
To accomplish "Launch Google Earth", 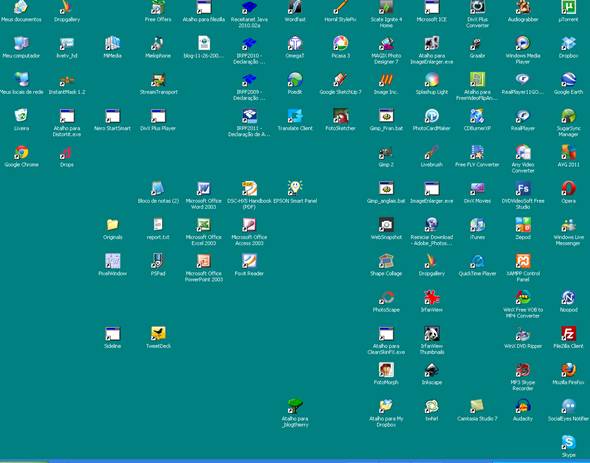I will [568, 79].
